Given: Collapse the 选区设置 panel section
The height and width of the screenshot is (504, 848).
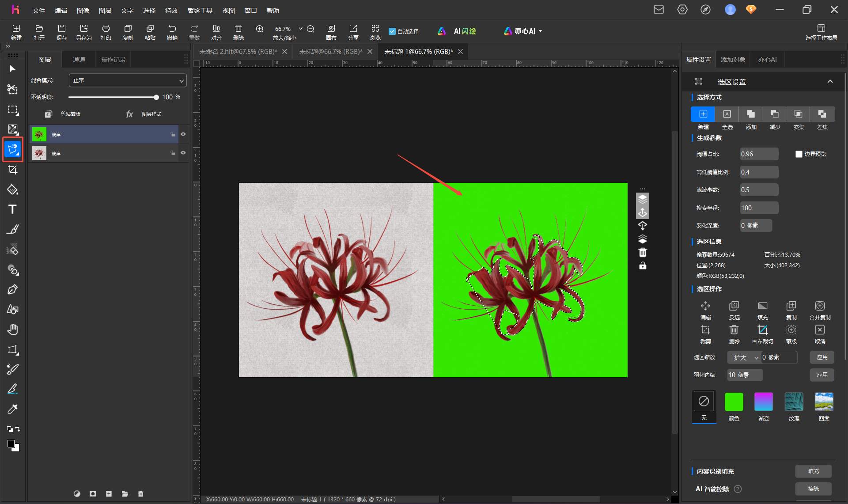Looking at the screenshot, I should (830, 81).
